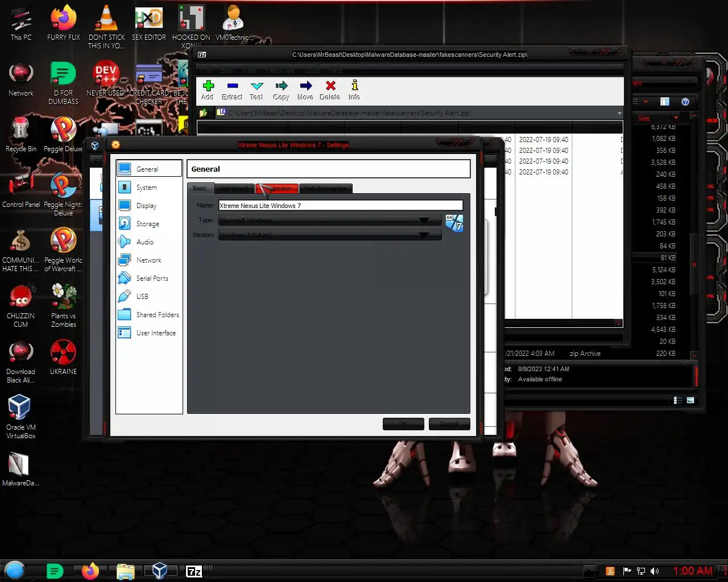Click Move in 7-Zip toolbar

click(305, 90)
